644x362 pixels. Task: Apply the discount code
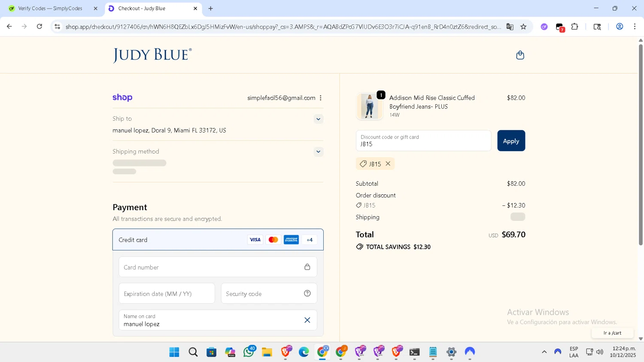[511, 141]
